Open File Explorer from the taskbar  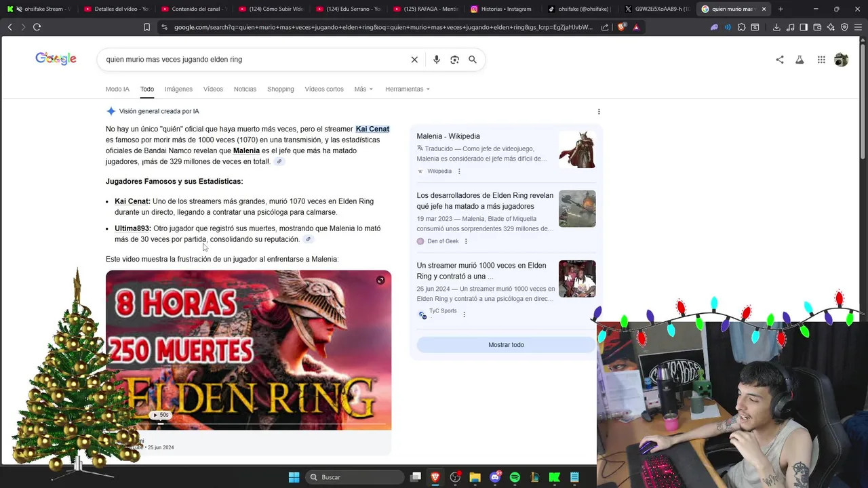click(475, 477)
